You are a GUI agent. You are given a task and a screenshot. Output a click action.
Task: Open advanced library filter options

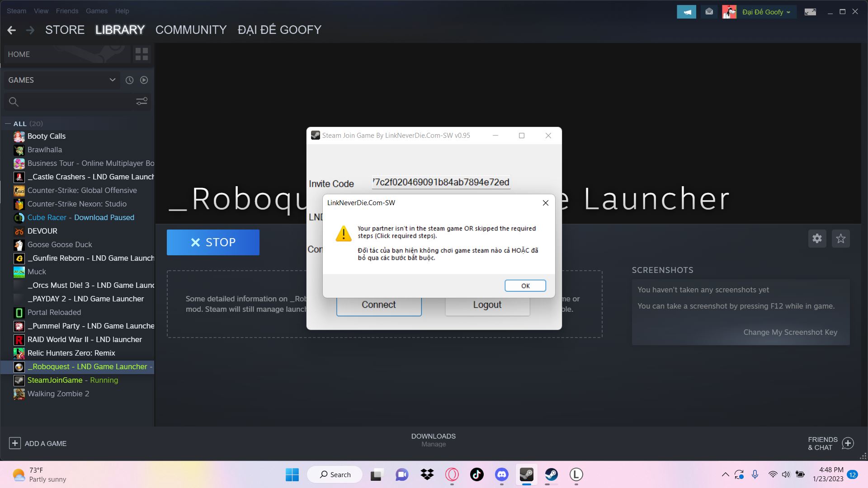pos(142,102)
